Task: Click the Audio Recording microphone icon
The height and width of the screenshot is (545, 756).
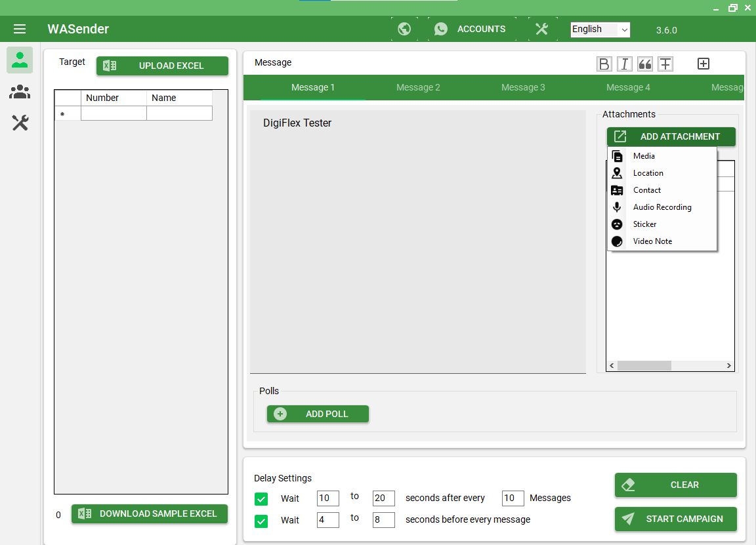Action: 617,207
